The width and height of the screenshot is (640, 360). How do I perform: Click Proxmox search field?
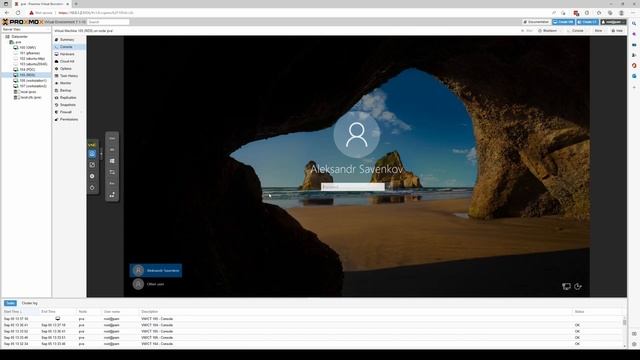point(109,22)
